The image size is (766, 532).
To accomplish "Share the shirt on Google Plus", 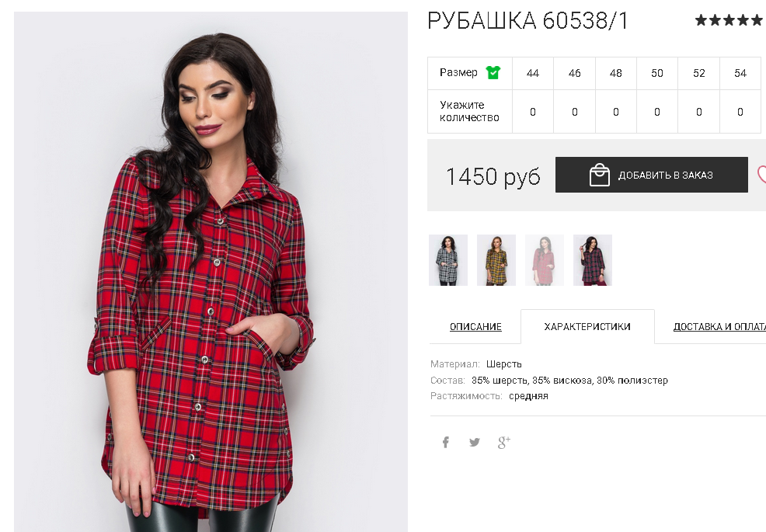I will pos(504,442).
